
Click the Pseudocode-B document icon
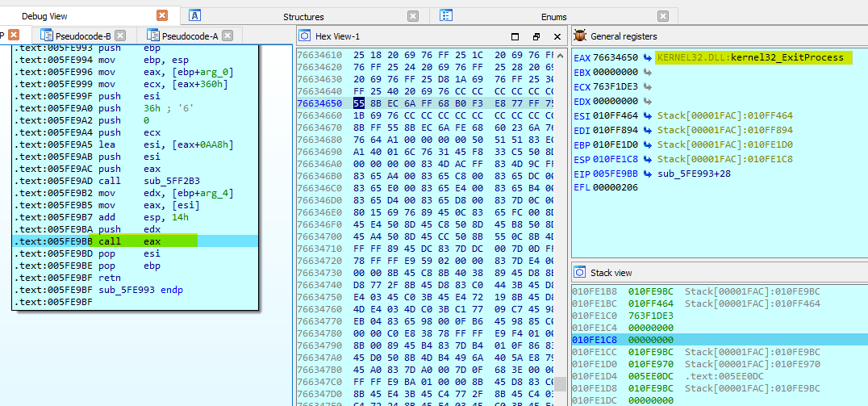pos(47,36)
